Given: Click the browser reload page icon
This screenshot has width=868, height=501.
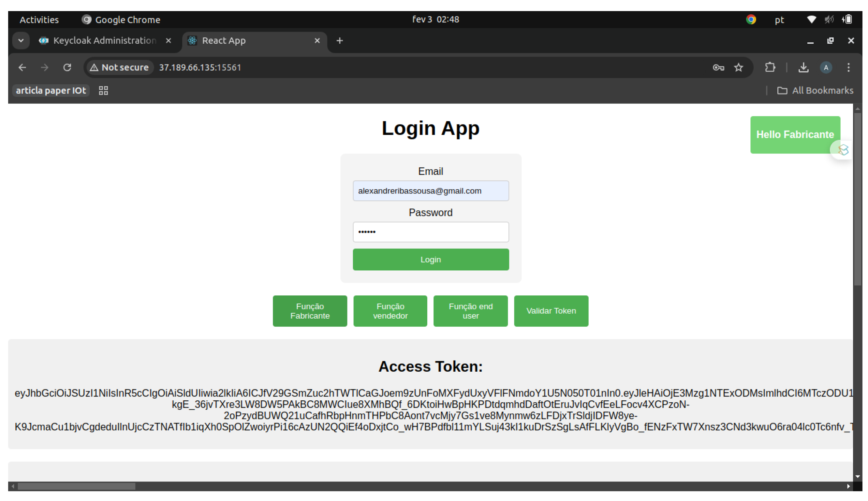Looking at the screenshot, I should point(67,67).
